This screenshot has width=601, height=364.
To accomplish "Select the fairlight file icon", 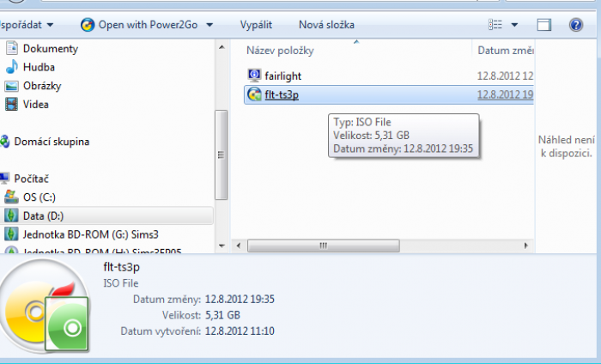I will (254, 76).
